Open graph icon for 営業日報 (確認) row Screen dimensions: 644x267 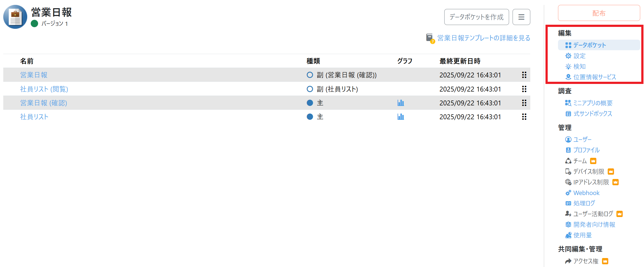(x=400, y=103)
